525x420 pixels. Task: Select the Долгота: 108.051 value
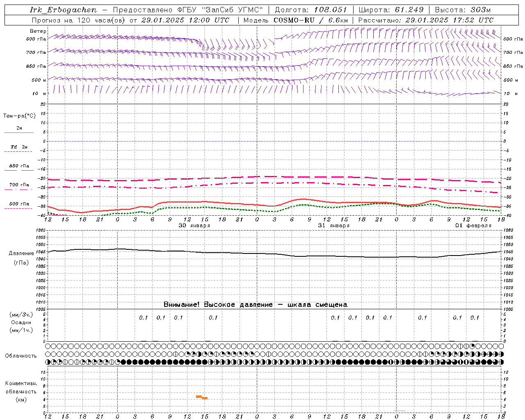[310, 10]
